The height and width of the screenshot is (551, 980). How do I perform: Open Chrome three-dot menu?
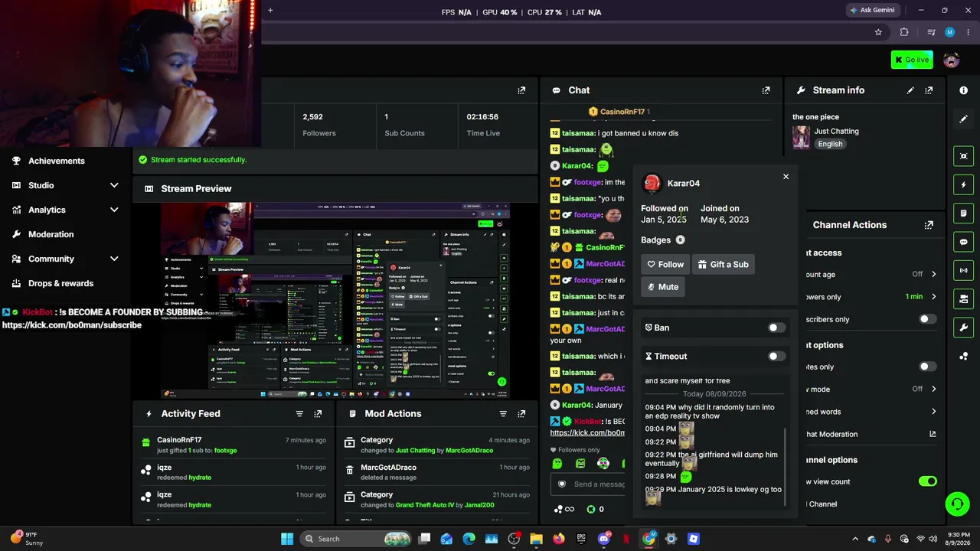[969, 32]
